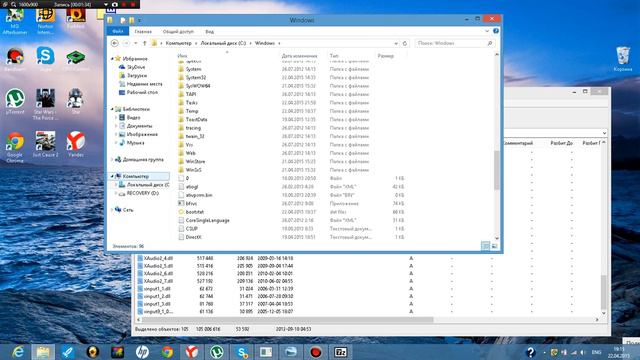Switch to 7-Zip window via taskbar
Viewport: 640px width, 360px height.
point(340,352)
